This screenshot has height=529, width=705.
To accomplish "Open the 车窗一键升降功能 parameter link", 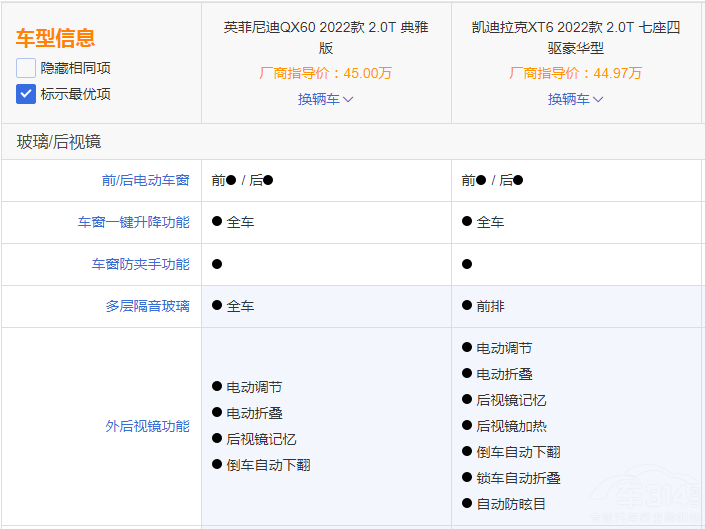I will pos(134,222).
